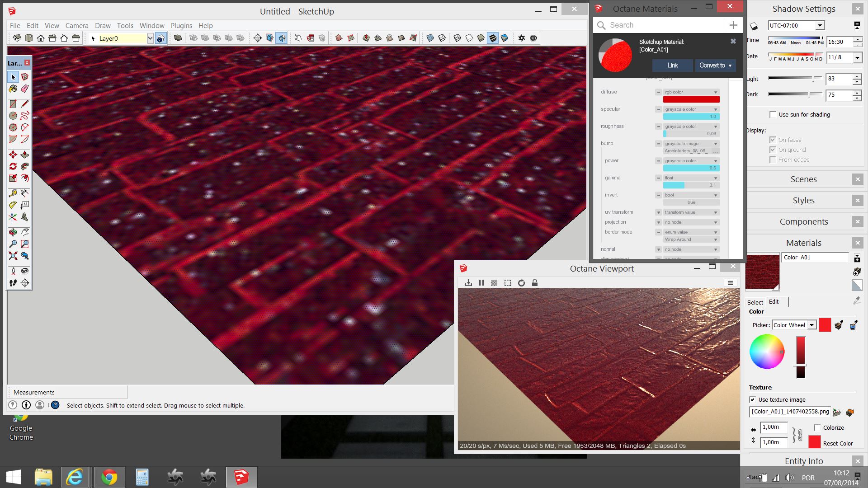
Task: Select the Paint Bucket tool
Action: coord(13,89)
